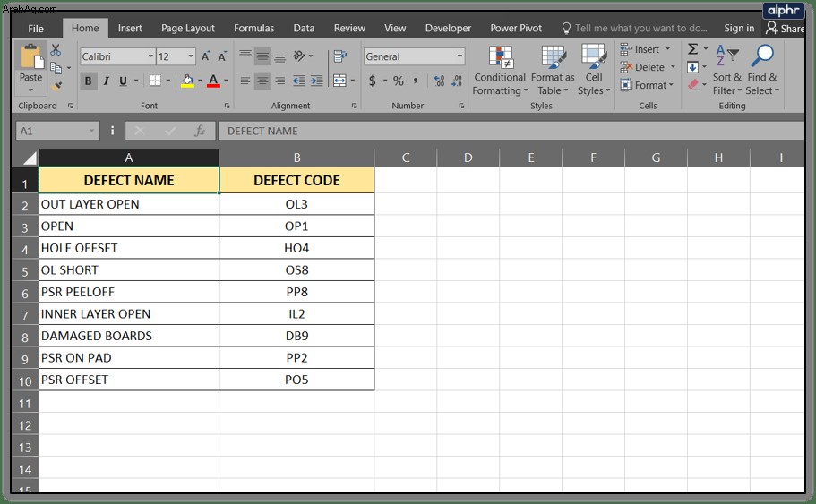
Task: Click the AutoSum sigma icon
Action: click(x=692, y=49)
